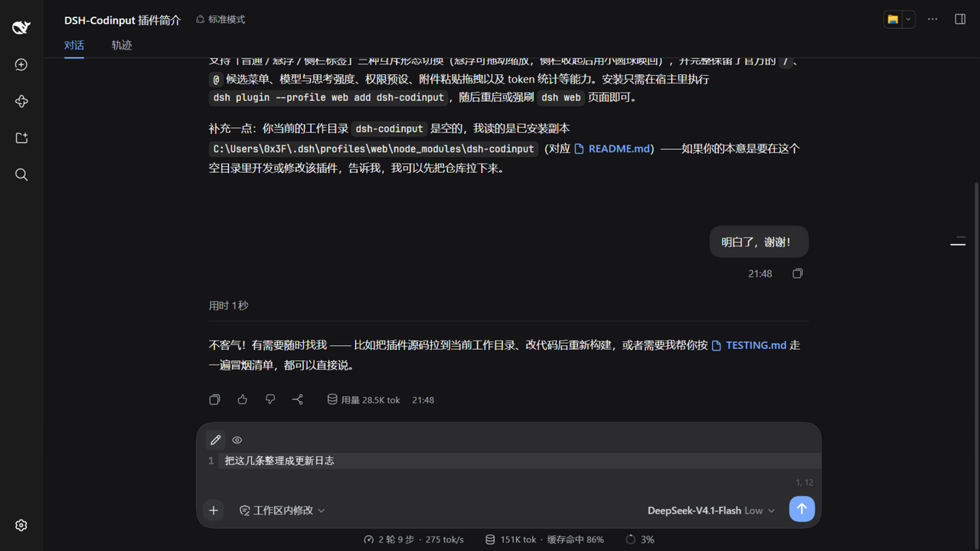The image size is (980, 551).
Task: Open the 工作区内修改 permission dropdown
Action: pyautogui.click(x=282, y=510)
